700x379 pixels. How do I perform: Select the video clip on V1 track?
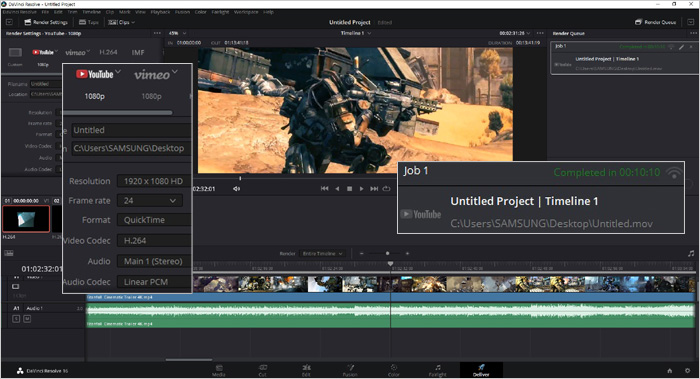point(390,288)
